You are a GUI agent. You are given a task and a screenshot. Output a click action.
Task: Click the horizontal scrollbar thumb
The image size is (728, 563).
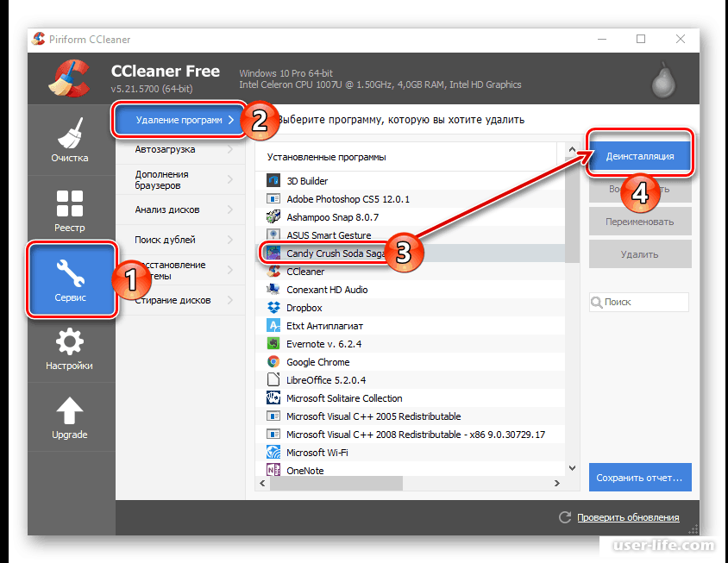(x=336, y=483)
